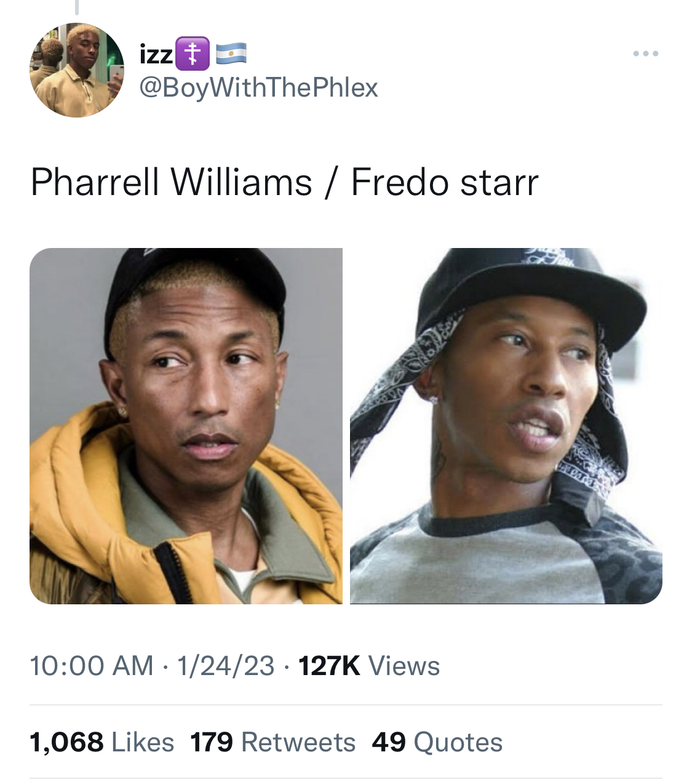Enlarge the left photo with yellow jacket

pos(186,426)
